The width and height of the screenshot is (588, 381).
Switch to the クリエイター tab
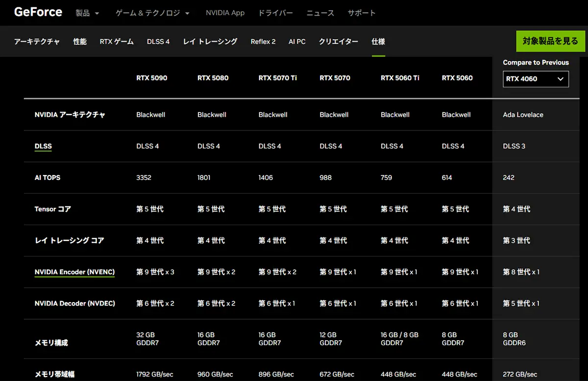point(339,42)
